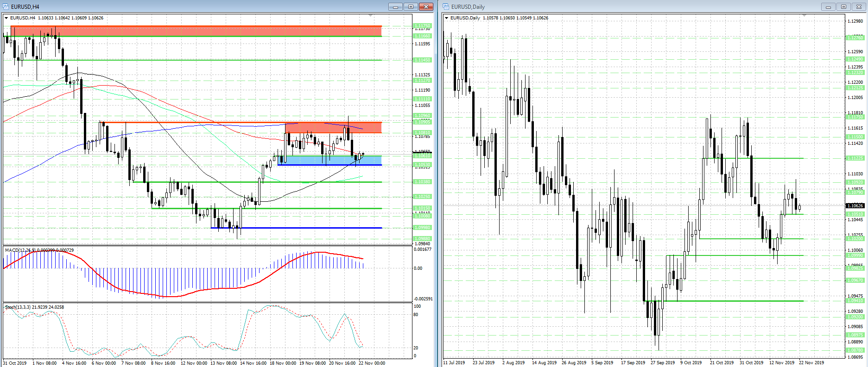
Task: Click the 1.10810 price label on H4 chart
Action: [422, 133]
